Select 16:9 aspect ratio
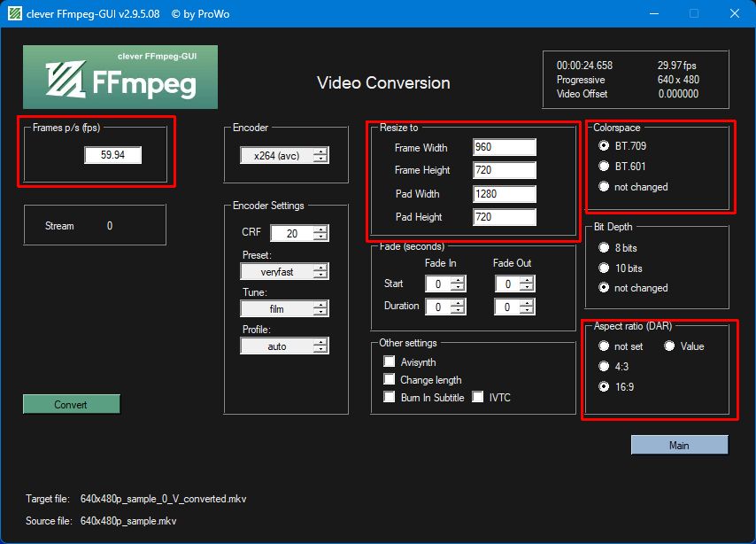The image size is (756, 544). click(604, 386)
